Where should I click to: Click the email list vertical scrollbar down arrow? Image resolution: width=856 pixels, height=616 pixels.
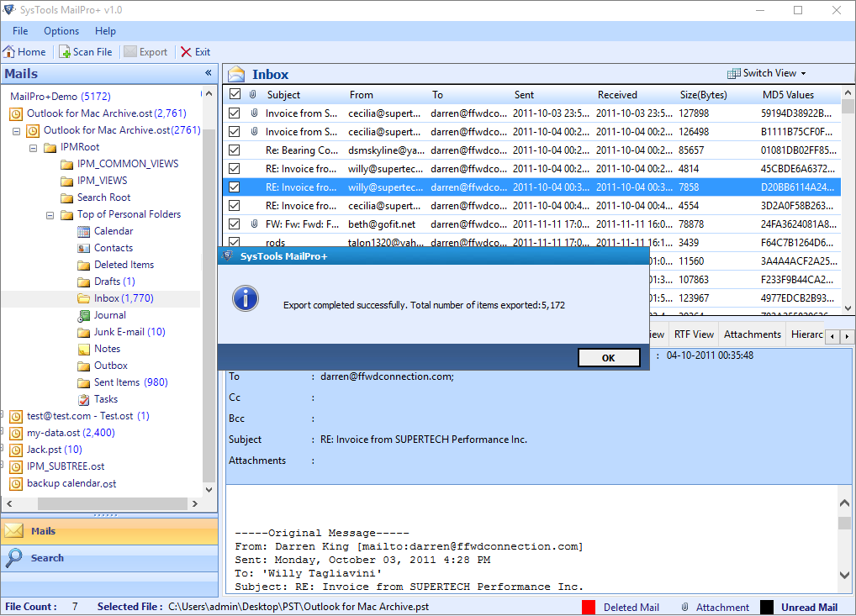848,308
